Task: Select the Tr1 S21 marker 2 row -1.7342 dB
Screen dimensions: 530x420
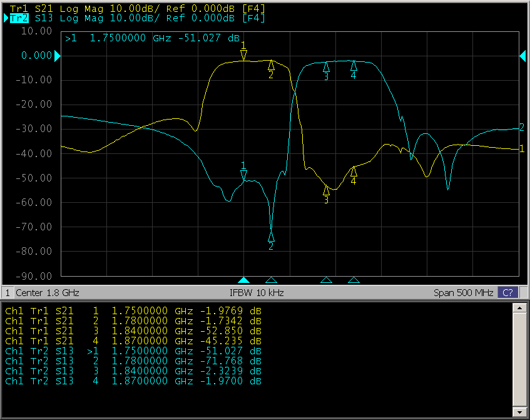Action: pos(133,320)
